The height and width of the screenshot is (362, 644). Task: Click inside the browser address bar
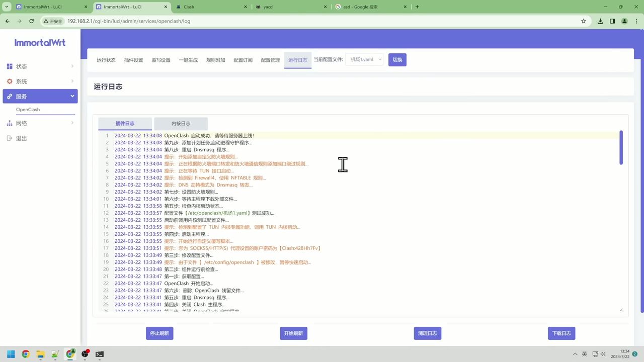(201, 21)
